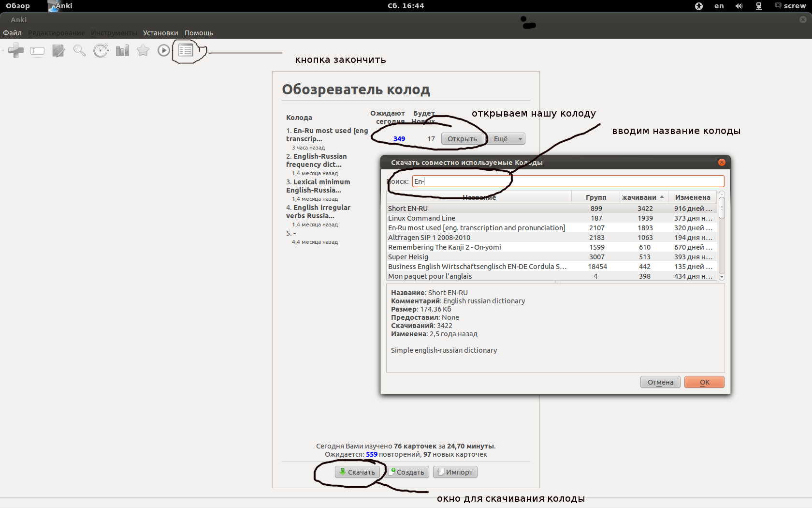This screenshot has width=812, height=508.
Task: Click the Сб. 16:44 clock
Action: (x=406, y=6)
